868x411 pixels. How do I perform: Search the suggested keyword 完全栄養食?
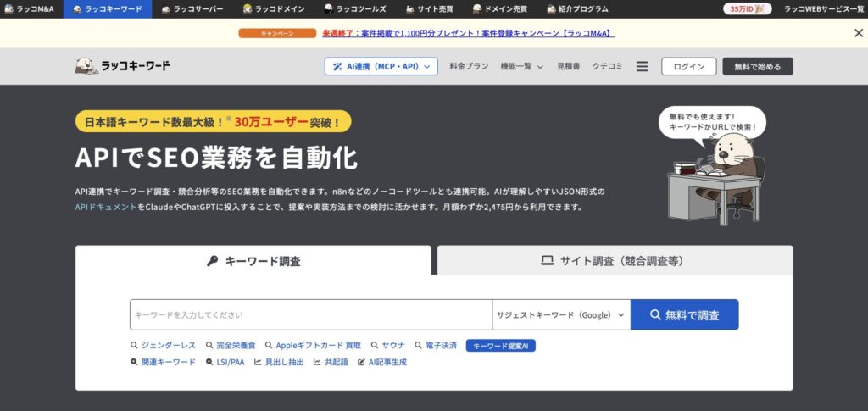coord(231,345)
